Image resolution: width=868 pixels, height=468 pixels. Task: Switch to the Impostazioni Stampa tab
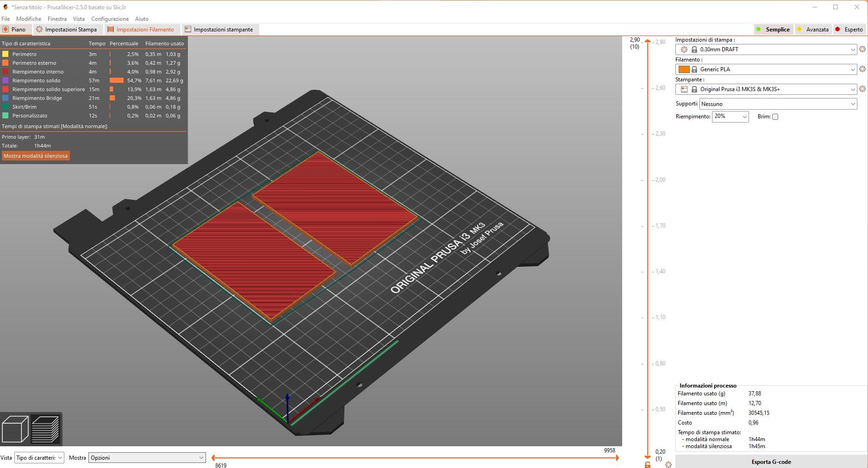pos(67,30)
